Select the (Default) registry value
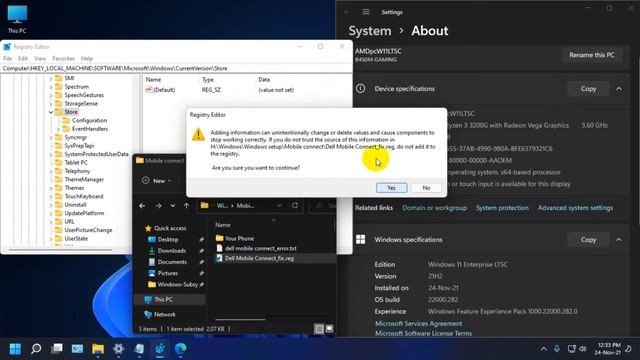Image resolution: width=640 pixels, height=360 pixels. 164,90
